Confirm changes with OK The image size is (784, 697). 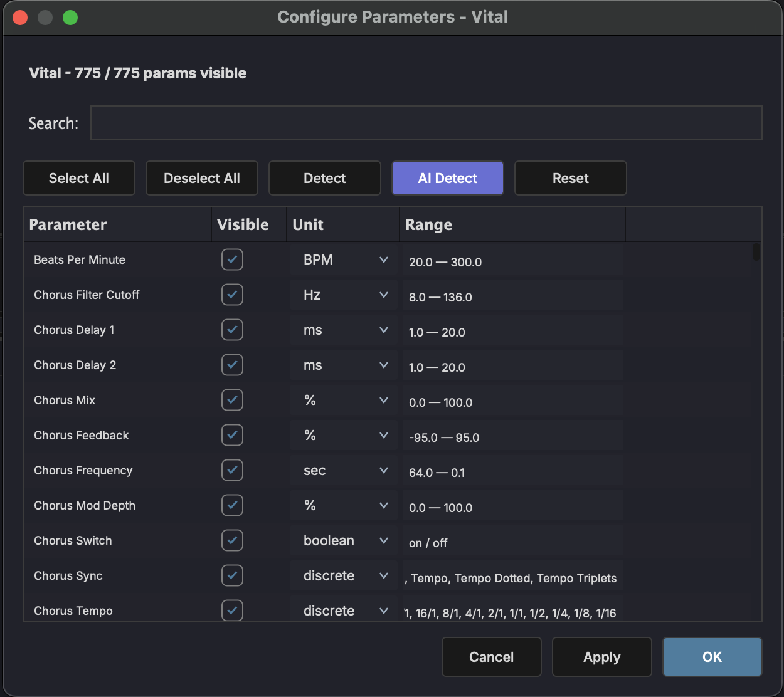(x=712, y=657)
